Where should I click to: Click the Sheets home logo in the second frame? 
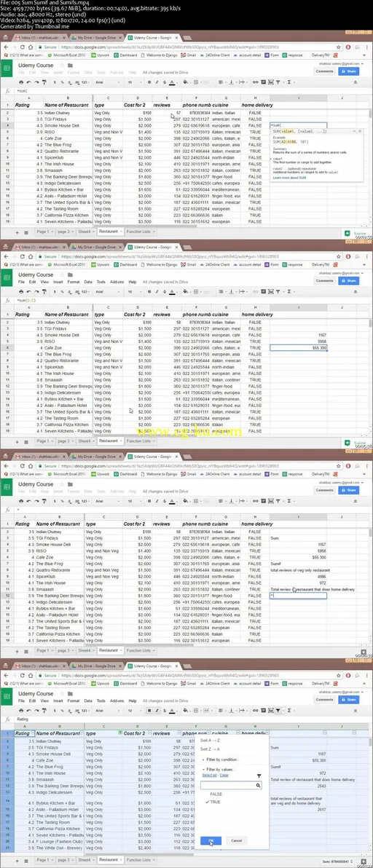pyautogui.click(x=7, y=278)
